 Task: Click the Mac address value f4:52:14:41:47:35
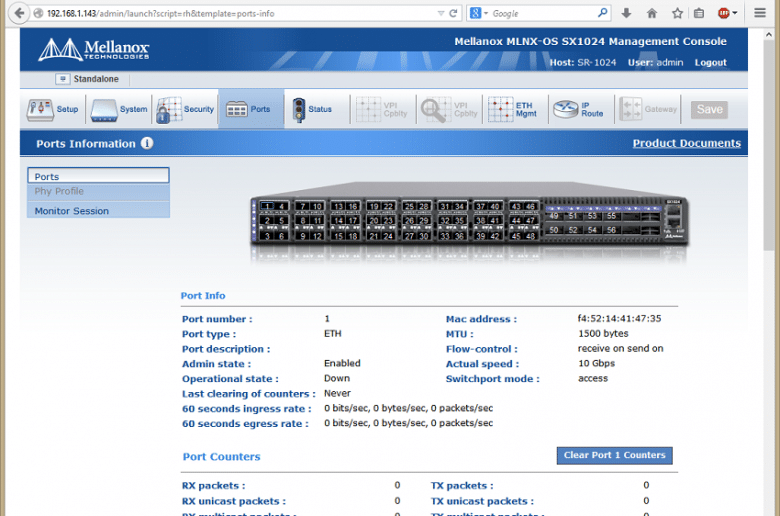point(619,318)
